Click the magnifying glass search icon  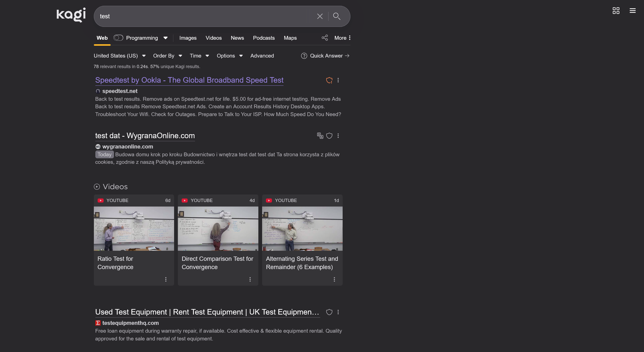(x=337, y=16)
